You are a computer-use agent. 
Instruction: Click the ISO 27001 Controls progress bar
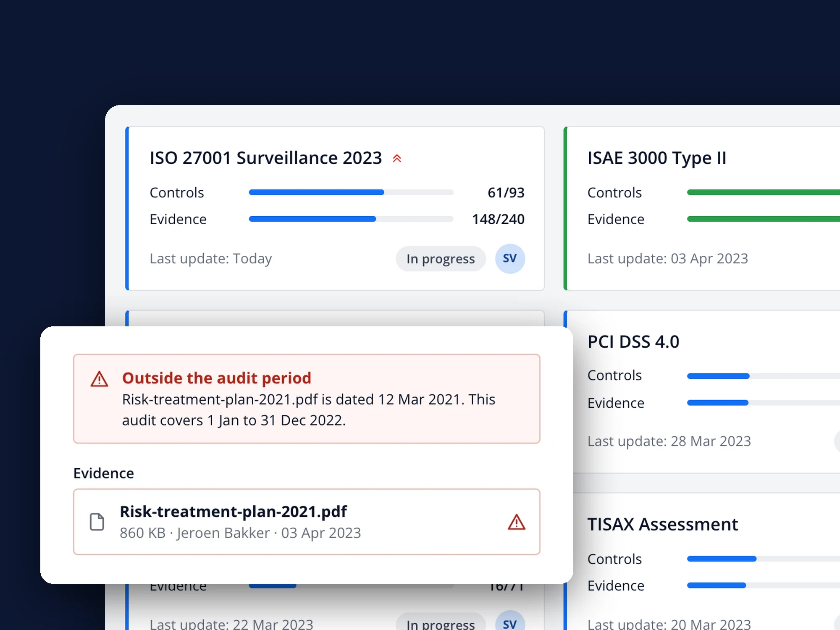pos(351,192)
